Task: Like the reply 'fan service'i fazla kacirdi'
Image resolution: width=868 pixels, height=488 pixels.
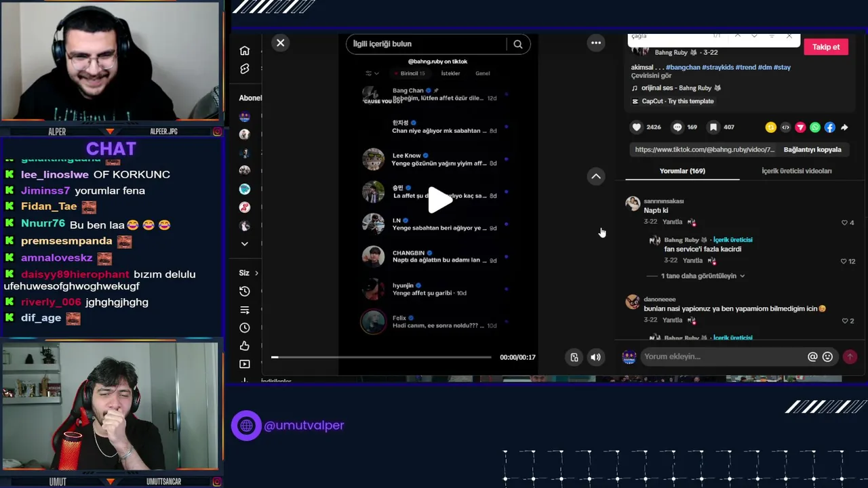Action: (844, 261)
